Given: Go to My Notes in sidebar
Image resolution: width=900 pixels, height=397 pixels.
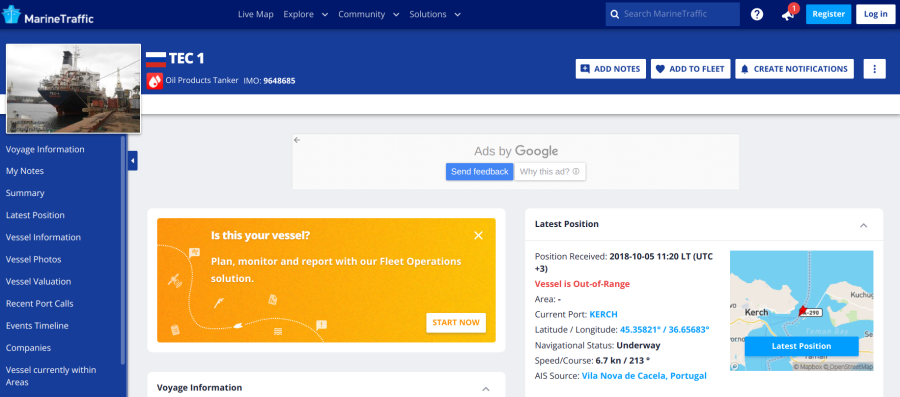Looking at the screenshot, I should [25, 171].
